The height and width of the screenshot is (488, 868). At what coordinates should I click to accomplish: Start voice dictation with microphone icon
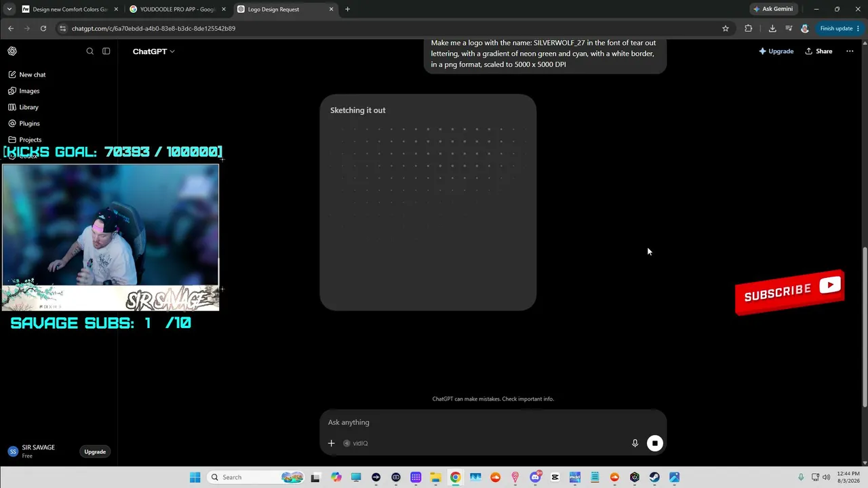pos(635,443)
